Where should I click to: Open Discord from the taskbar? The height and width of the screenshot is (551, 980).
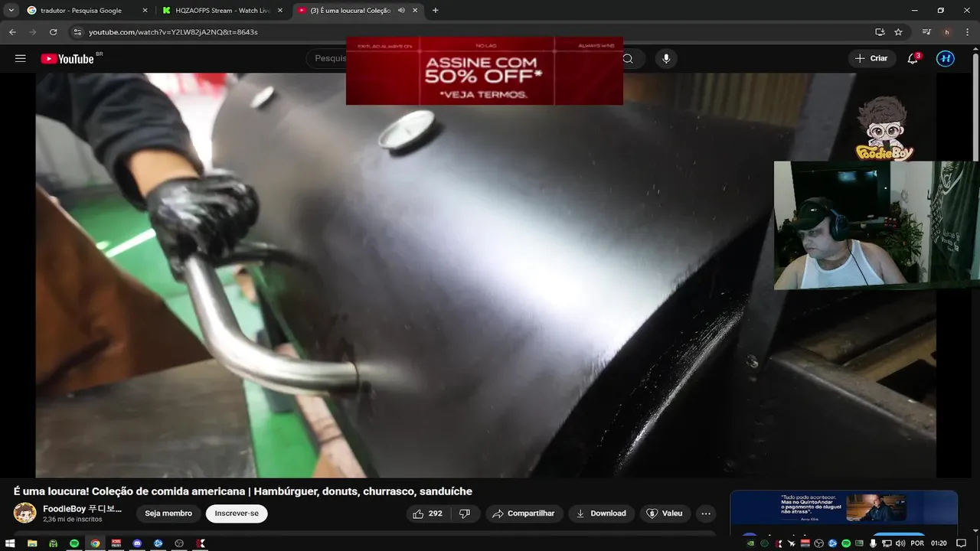[x=137, y=543]
